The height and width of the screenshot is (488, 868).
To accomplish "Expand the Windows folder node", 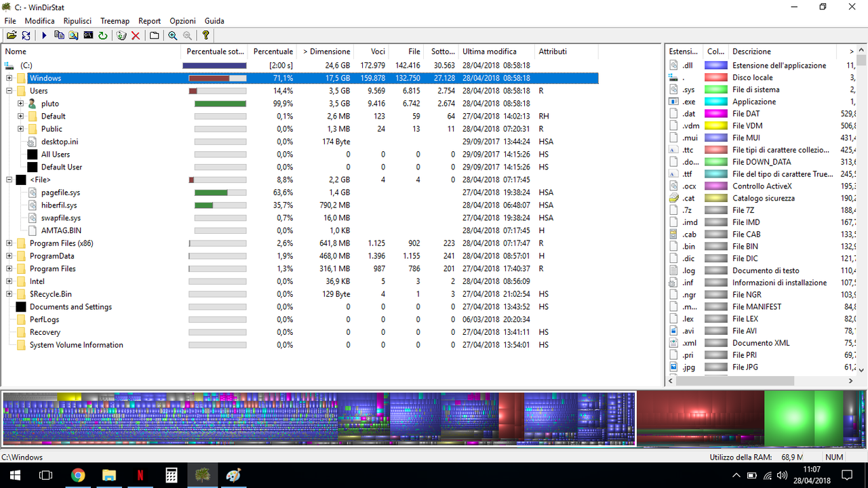I will tap(9, 78).
